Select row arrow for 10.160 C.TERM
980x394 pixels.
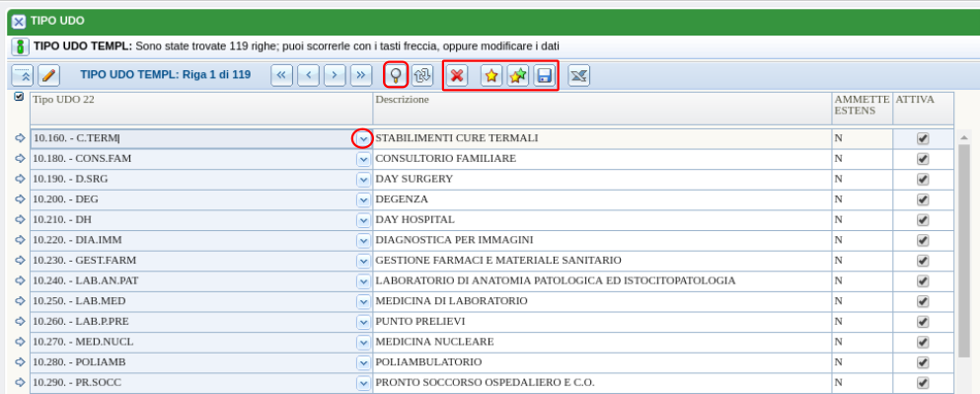20,138
